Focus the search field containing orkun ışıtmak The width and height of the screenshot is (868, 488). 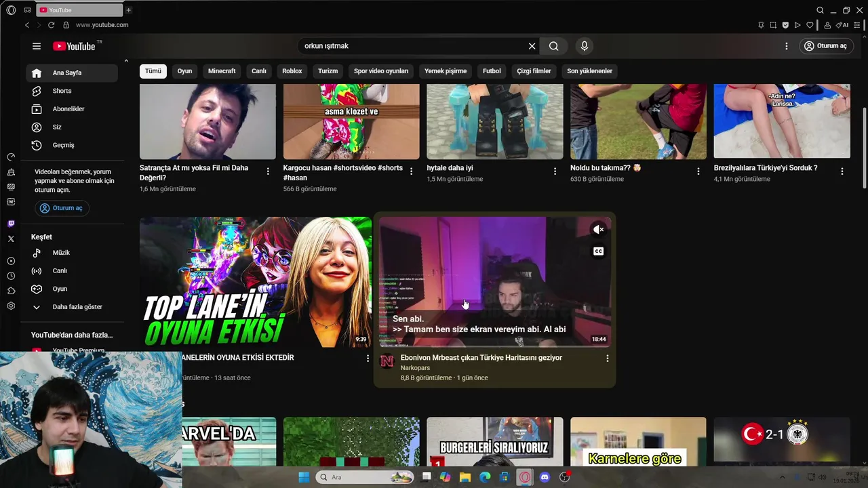pyautogui.click(x=412, y=46)
